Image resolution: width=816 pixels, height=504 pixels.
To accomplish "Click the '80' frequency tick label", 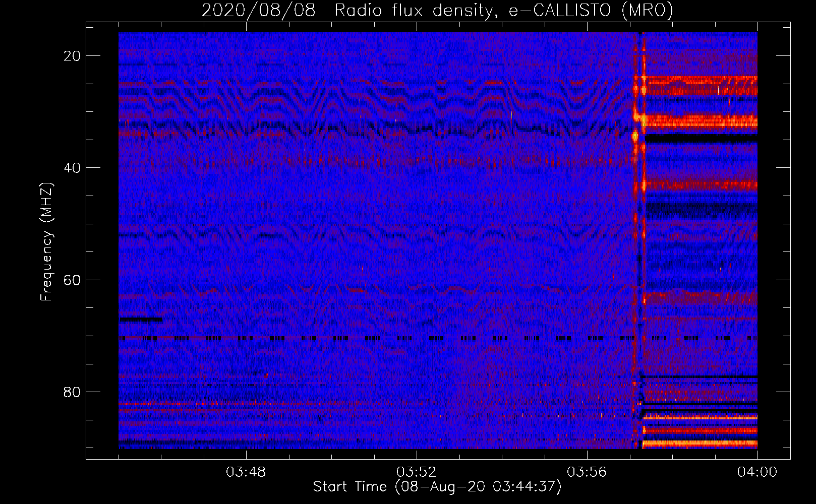I will pyautogui.click(x=72, y=392).
